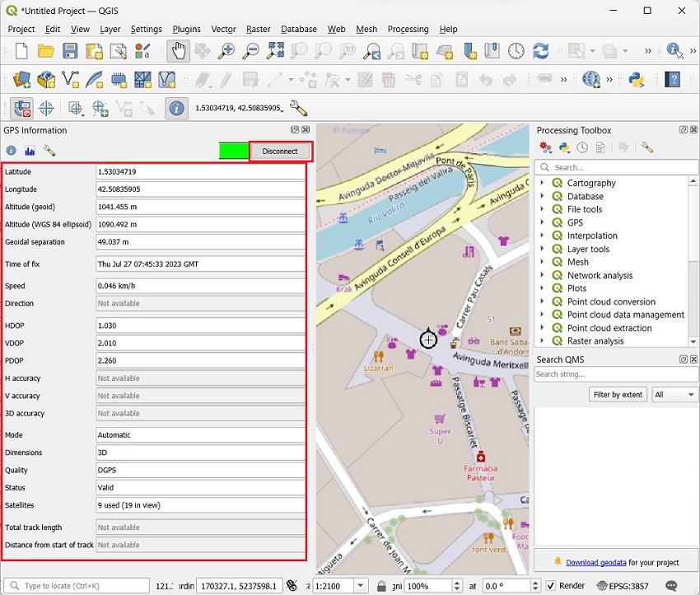Open the Processing menu
The image size is (700, 595).
pyautogui.click(x=408, y=29)
